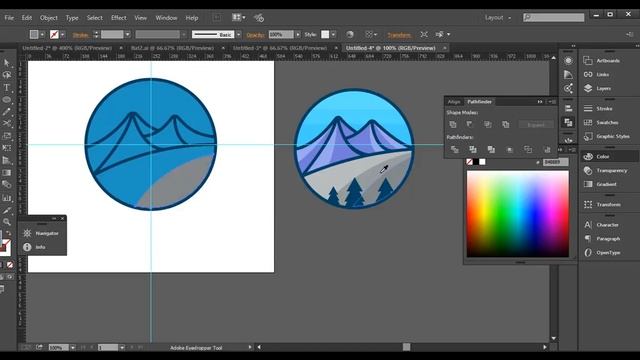Click the Opacity link in control bar
This screenshot has height=360, width=640.
click(x=256, y=35)
